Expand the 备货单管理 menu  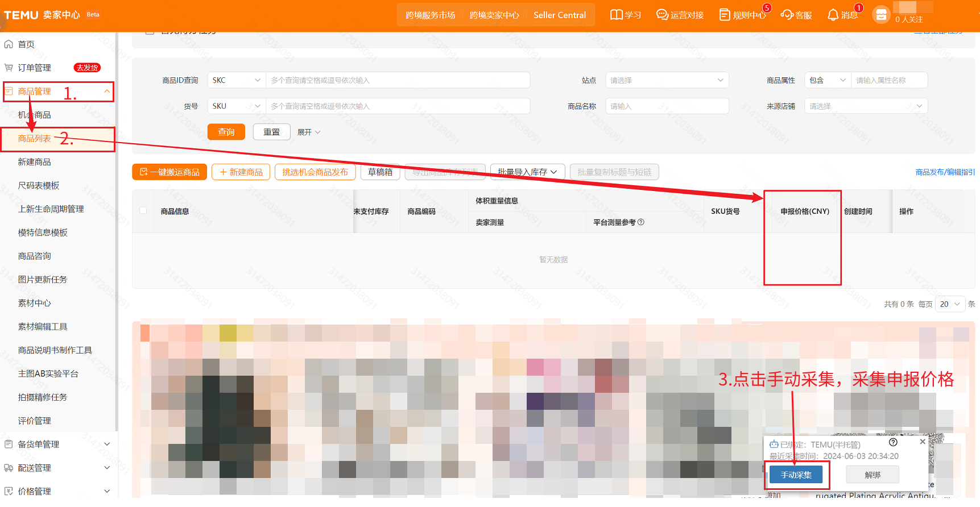click(107, 444)
